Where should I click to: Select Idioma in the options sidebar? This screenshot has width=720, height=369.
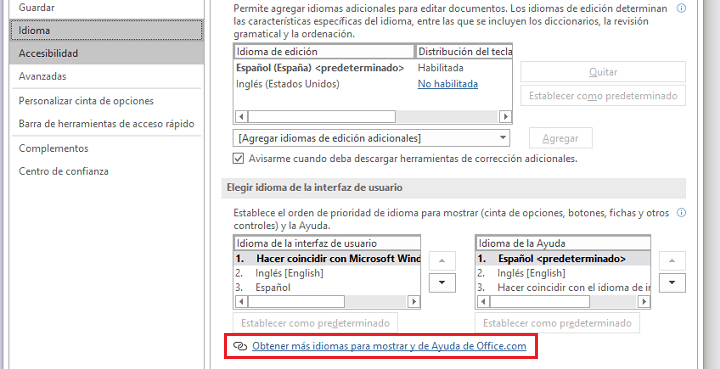coord(107,31)
